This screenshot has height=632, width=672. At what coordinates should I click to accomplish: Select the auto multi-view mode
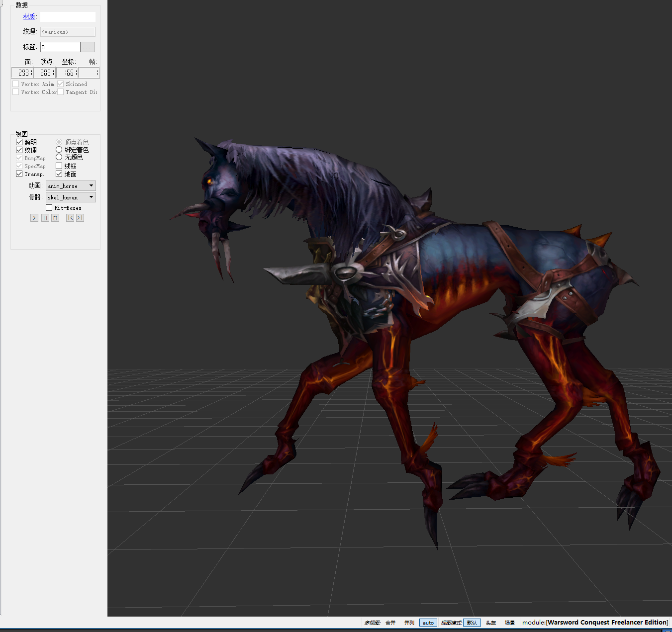[428, 623]
